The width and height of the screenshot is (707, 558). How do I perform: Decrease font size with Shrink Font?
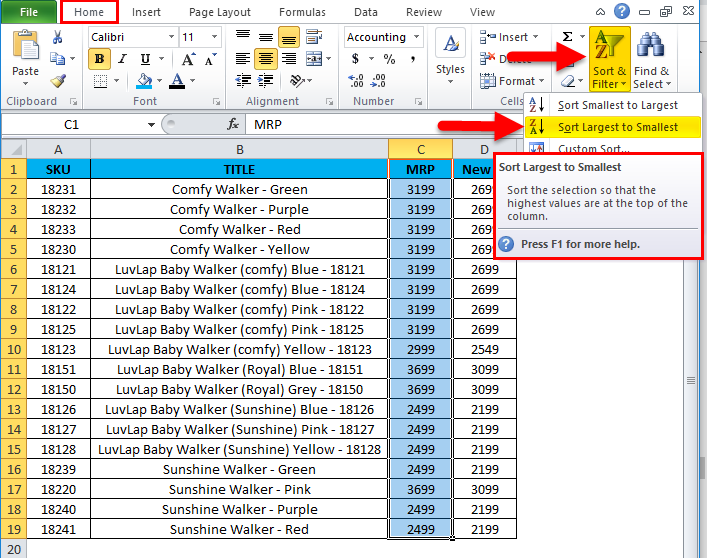click(x=210, y=59)
